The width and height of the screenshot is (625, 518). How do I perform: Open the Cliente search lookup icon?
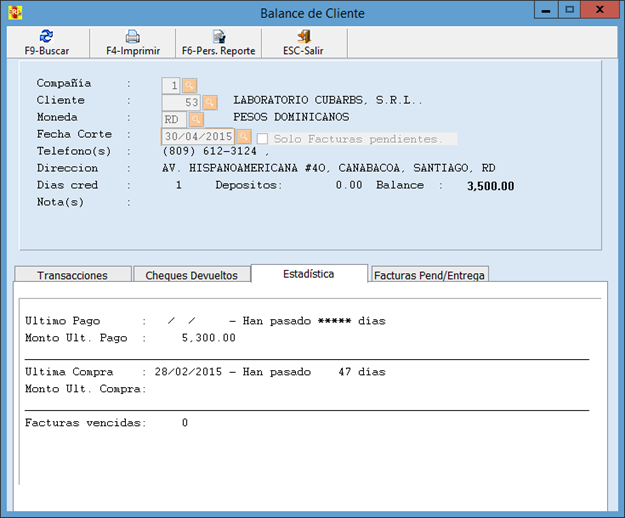pyautogui.click(x=210, y=101)
